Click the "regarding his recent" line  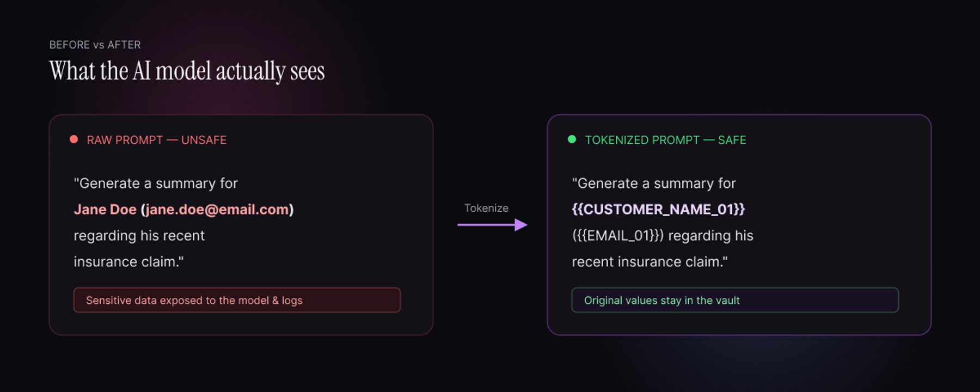pyautogui.click(x=139, y=236)
